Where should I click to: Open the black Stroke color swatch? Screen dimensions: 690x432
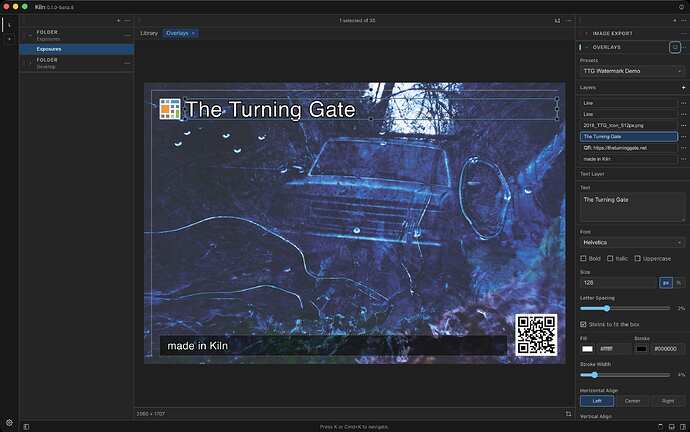pyautogui.click(x=641, y=349)
